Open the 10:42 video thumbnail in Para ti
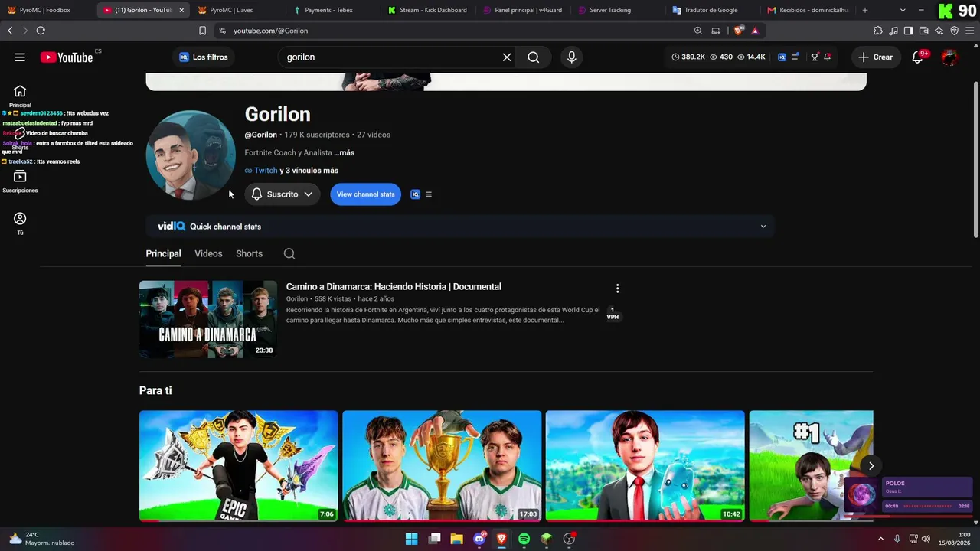This screenshot has height=551, width=980. tap(645, 466)
